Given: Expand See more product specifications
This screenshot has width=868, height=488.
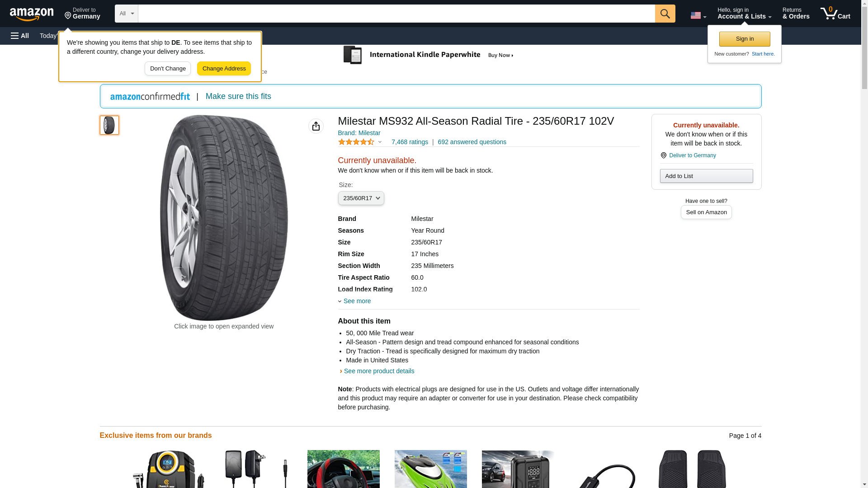Looking at the screenshot, I should tap(356, 301).
